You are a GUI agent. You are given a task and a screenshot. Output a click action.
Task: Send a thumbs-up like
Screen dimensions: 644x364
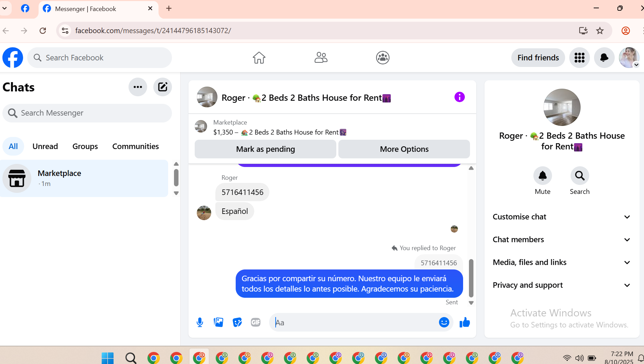click(464, 322)
